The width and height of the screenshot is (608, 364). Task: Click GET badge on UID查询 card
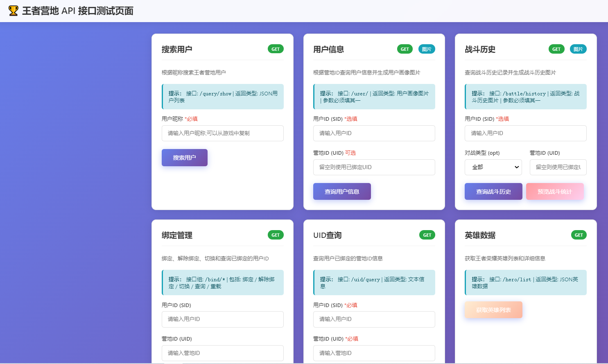(x=427, y=235)
